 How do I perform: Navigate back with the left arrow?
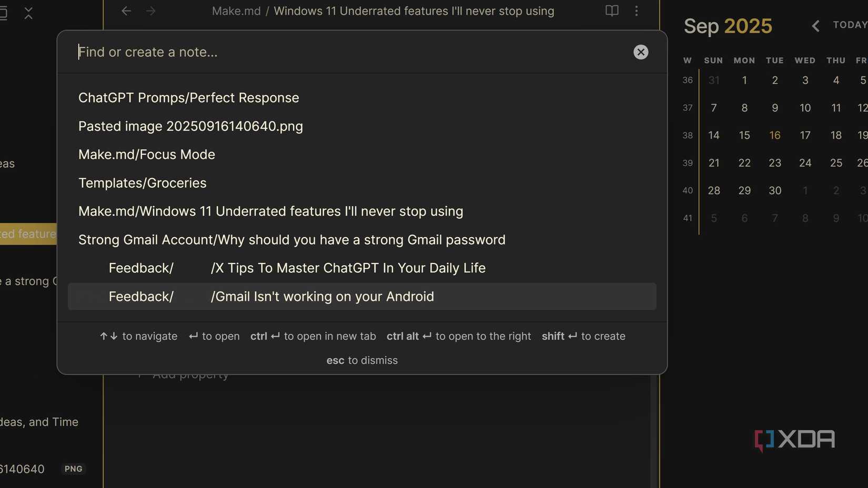126,11
